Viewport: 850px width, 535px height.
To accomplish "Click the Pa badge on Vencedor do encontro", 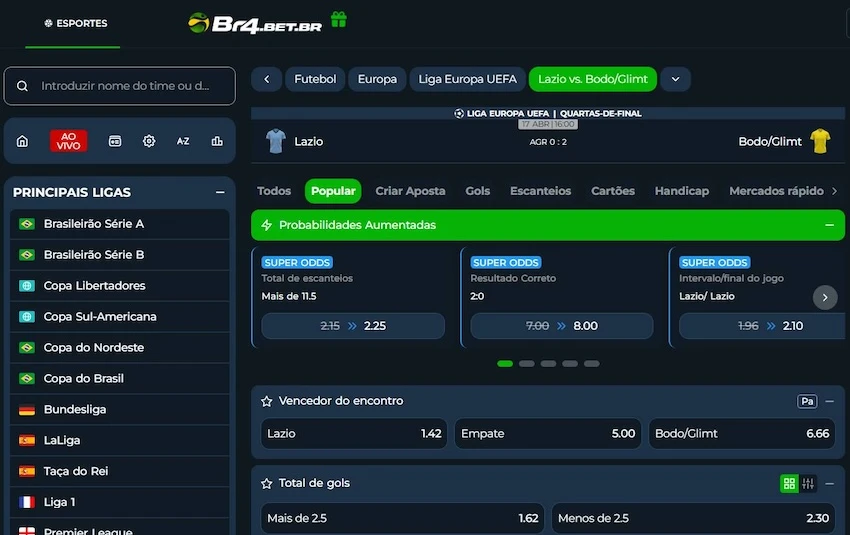I will (x=807, y=401).
